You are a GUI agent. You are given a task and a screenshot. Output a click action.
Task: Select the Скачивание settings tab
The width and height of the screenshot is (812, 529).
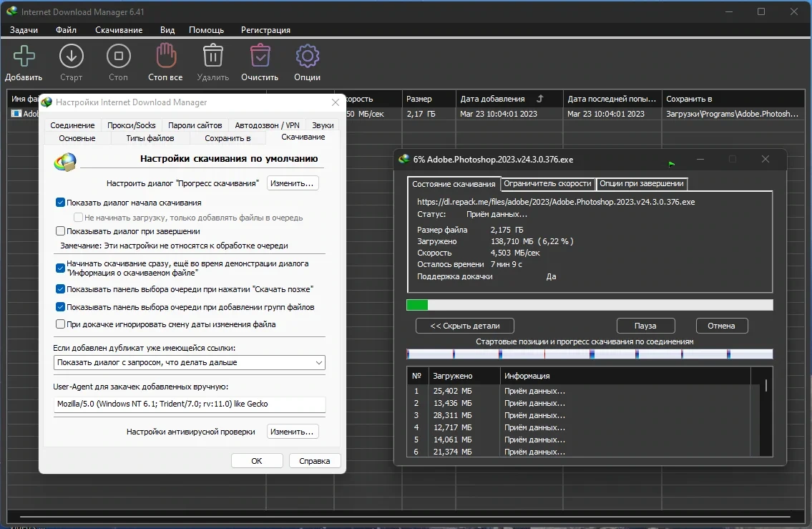(303, 137)
